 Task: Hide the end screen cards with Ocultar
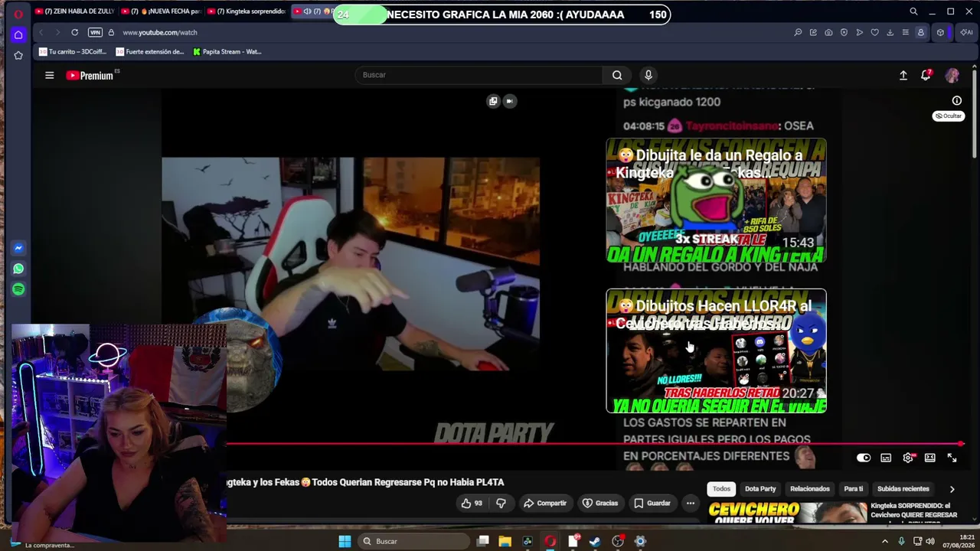coord(949,116)
